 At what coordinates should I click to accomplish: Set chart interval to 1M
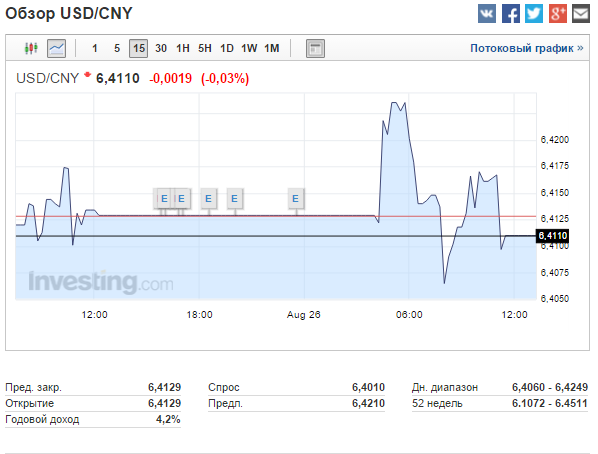pos(272,48)
